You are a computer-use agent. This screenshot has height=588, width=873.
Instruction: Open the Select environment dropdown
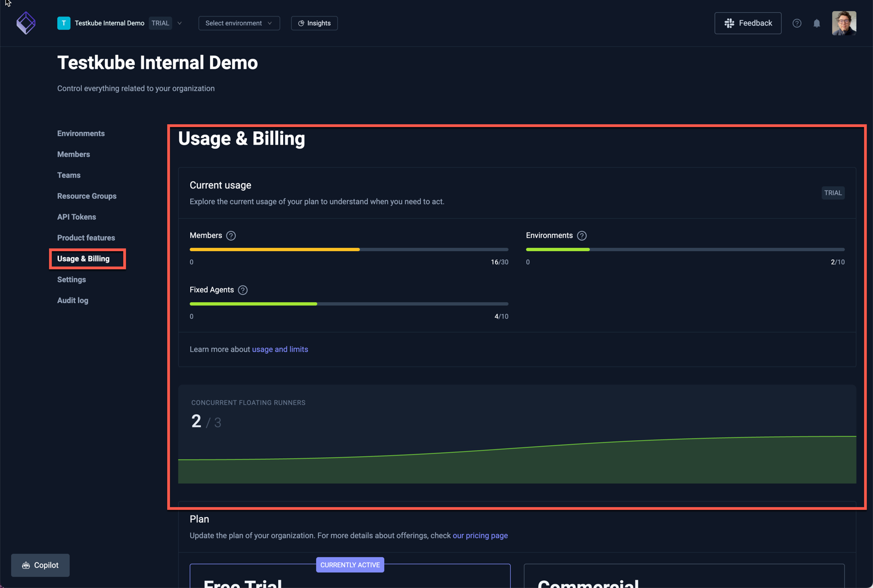[239, 23]
